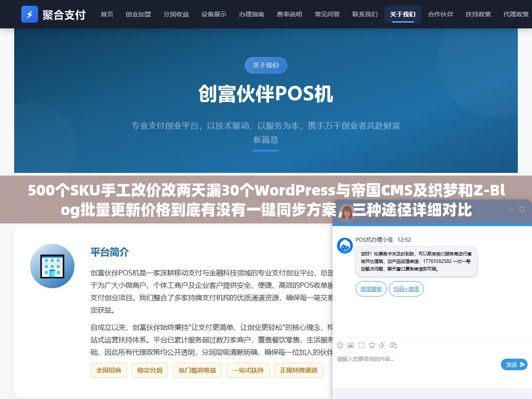Click the 微信复制 button in chat
The image size is (532, 399).
(371, 289)
